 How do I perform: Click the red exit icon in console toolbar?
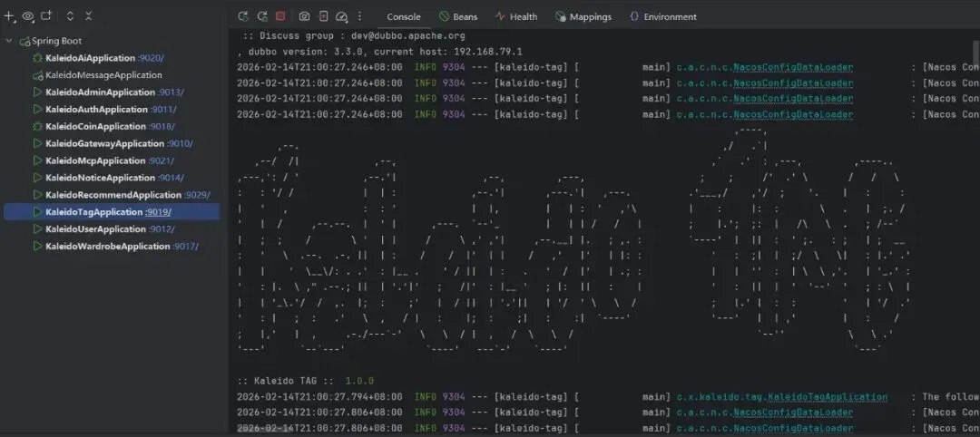(323, 16)
